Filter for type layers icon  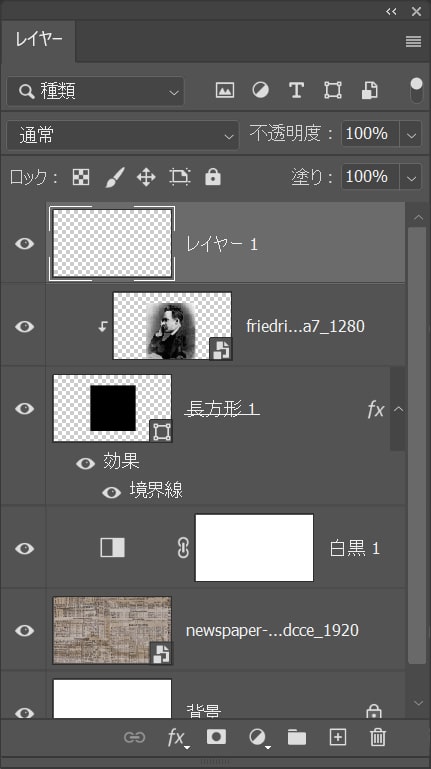[x=296, y=90]
